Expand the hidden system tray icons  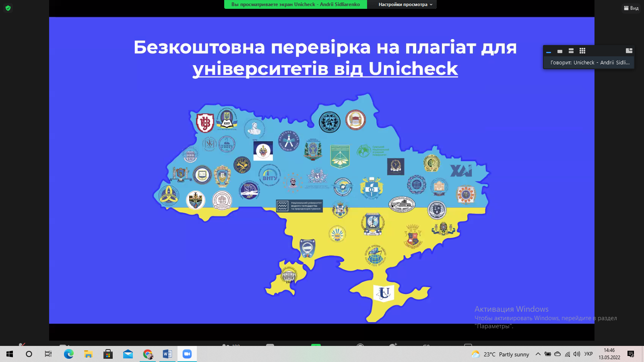point(538,354)
